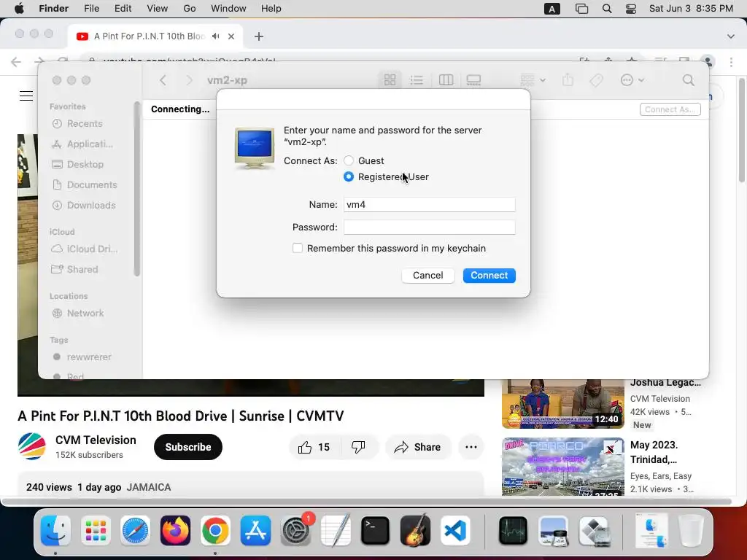Share the YouTube video
747x560 pixels.
[418, 447]
